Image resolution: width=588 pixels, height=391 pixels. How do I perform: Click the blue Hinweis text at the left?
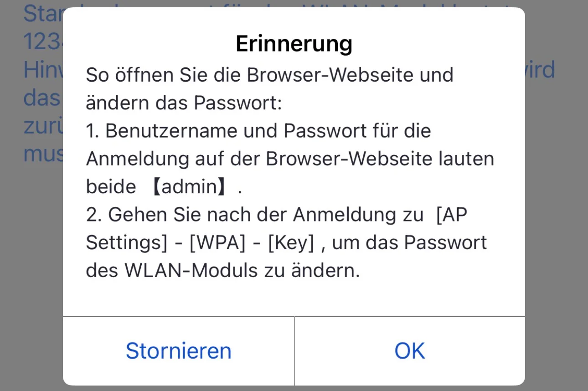pyautogui.click(x=39, y=69)
